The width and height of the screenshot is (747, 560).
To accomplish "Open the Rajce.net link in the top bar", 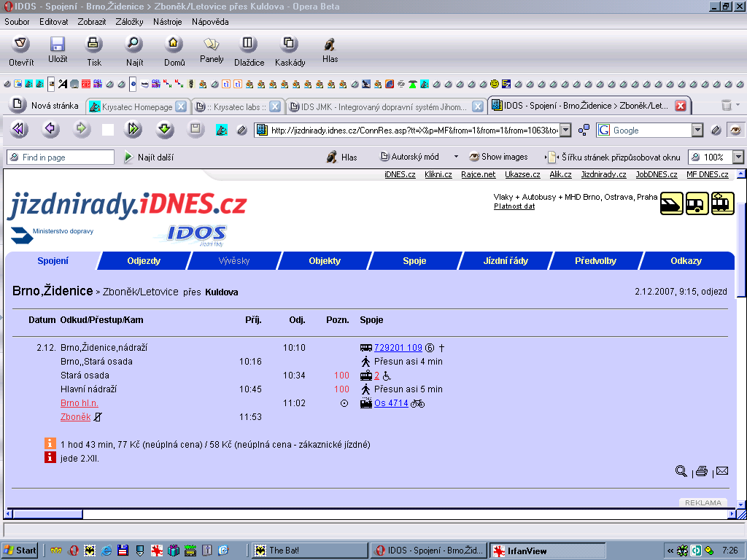I will 479,174.
